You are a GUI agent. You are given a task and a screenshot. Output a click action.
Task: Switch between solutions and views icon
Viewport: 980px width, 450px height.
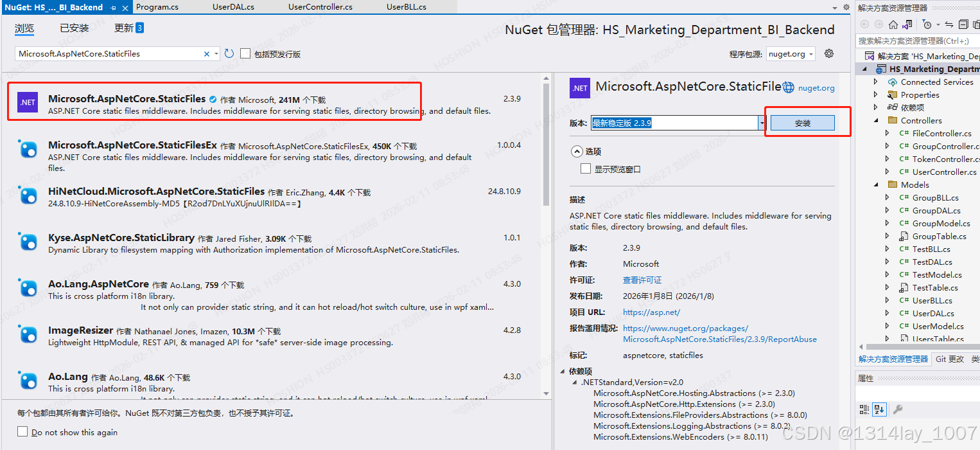(907, 24)
